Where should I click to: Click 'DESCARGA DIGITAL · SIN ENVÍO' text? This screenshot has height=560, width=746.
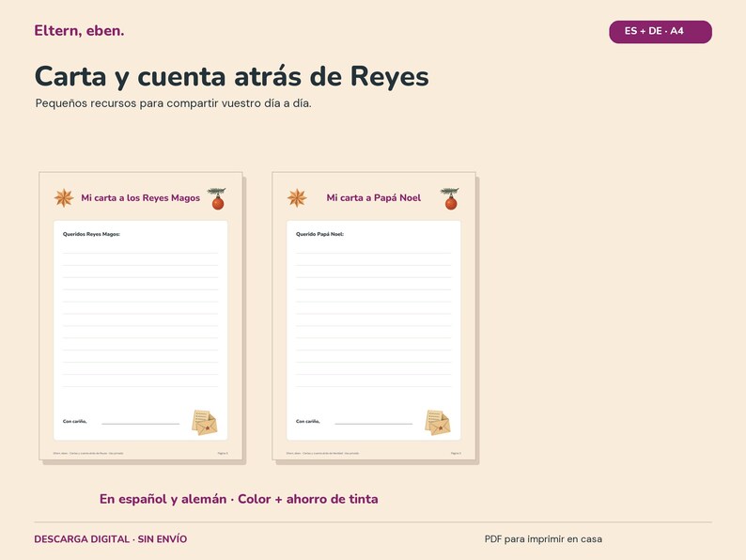[x=110, y=539]
